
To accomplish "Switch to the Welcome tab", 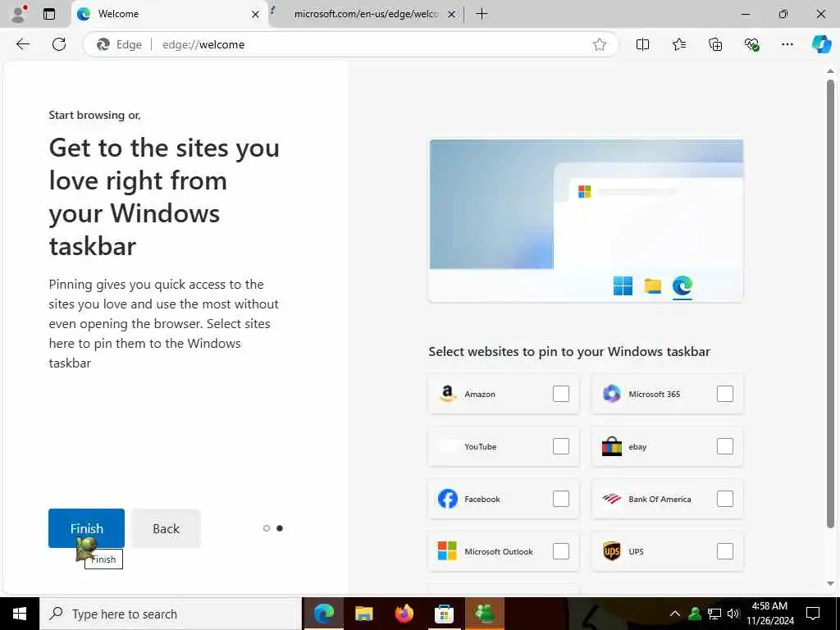I will point(169,15).
